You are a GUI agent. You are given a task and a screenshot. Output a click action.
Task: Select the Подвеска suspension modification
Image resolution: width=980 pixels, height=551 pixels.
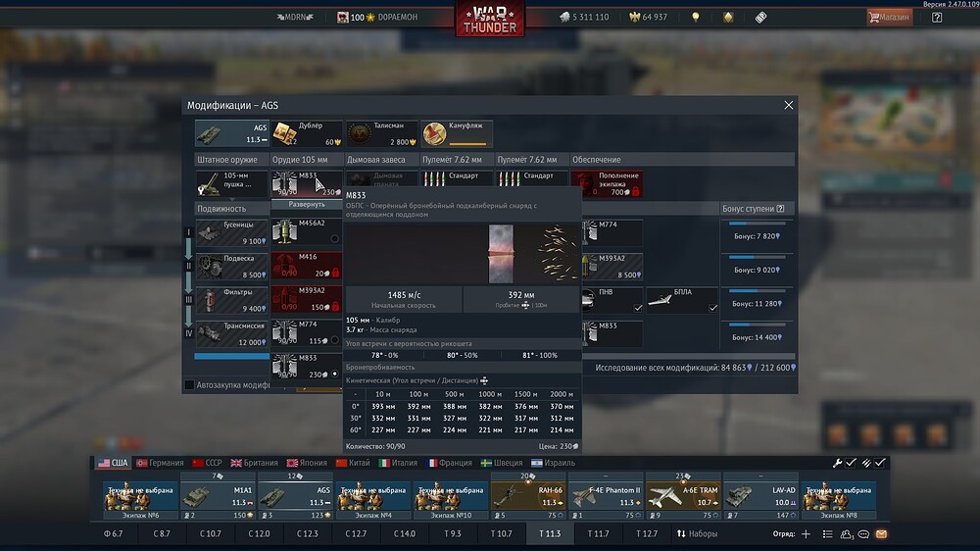[232, 267]
